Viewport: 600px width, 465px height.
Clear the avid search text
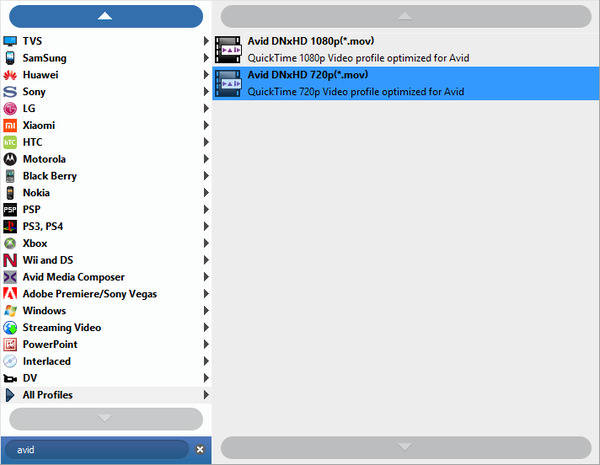tap(200, 450)
